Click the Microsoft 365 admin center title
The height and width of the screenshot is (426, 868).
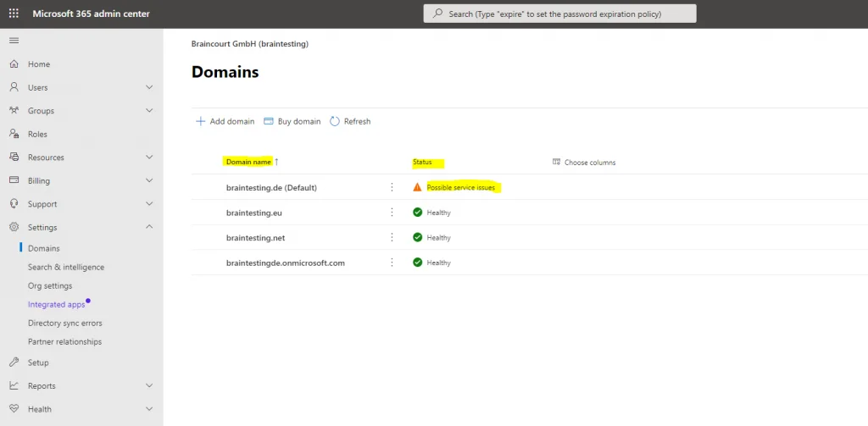point(92,14)
